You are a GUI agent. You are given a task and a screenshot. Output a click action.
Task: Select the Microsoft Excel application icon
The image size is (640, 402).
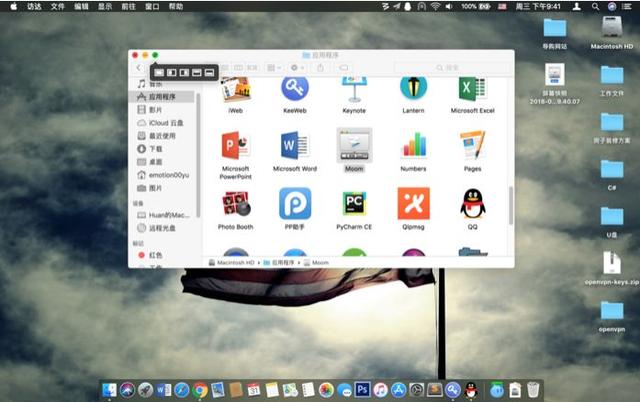(x=472, y=89)
